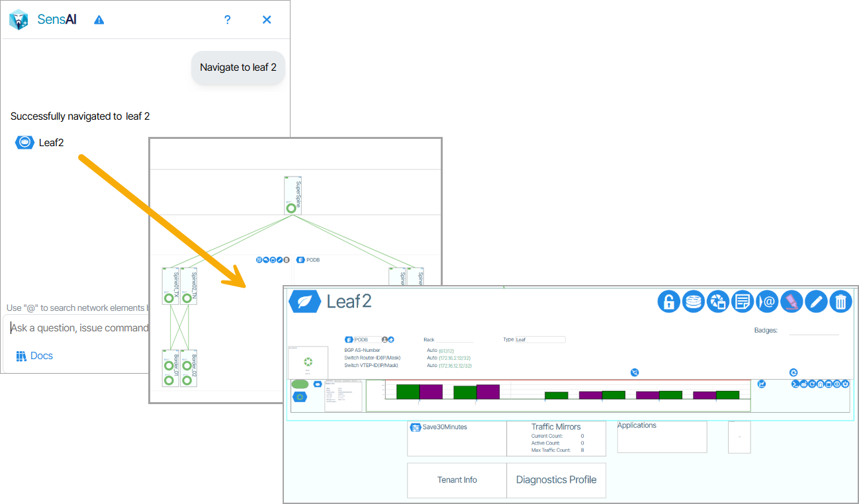
Task: Click into the Ask a question input box
Action: pos(79,328)
